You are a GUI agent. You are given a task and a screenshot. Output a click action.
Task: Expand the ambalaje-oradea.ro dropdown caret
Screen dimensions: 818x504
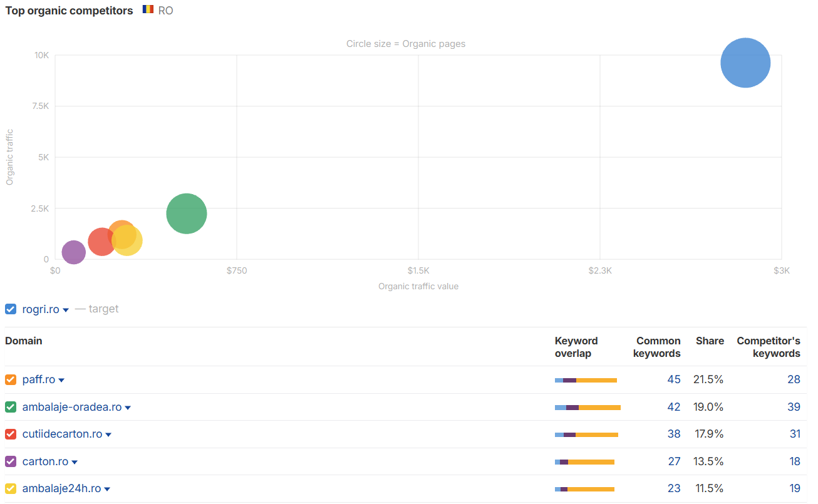(x=128, y=408)
